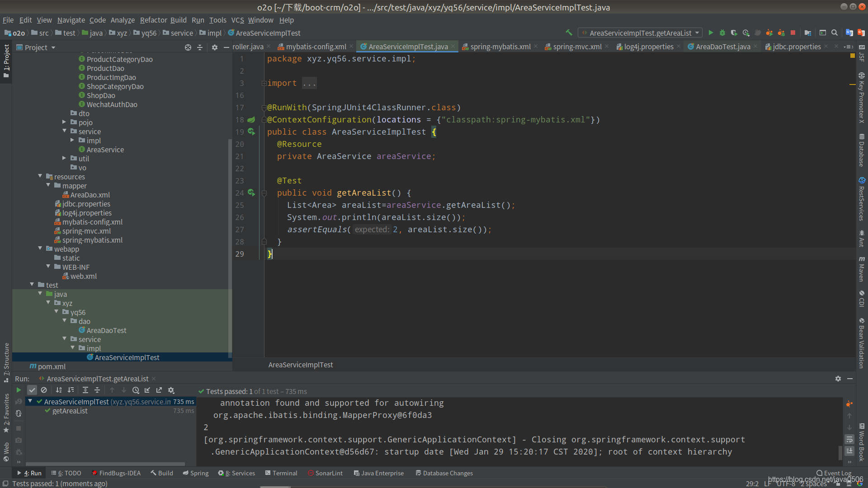
Task: Expand the pojo folder in project tree
Action: (x=64, y=122)
